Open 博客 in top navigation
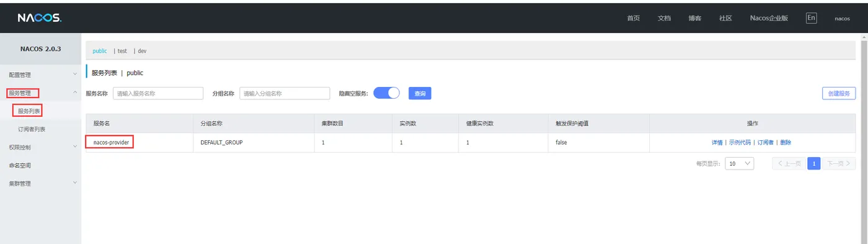 [694, 19]
